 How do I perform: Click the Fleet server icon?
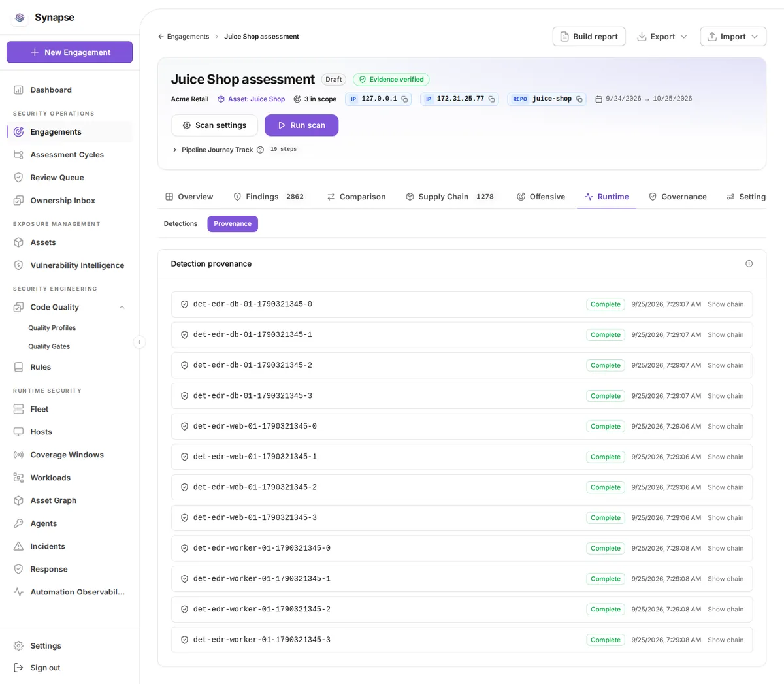click(18, 409)
